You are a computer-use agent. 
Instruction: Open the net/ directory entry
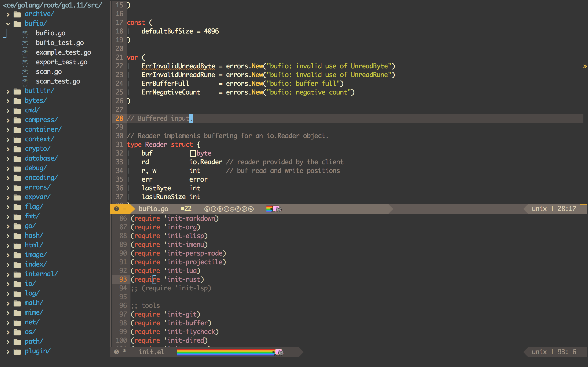(32, 322)
